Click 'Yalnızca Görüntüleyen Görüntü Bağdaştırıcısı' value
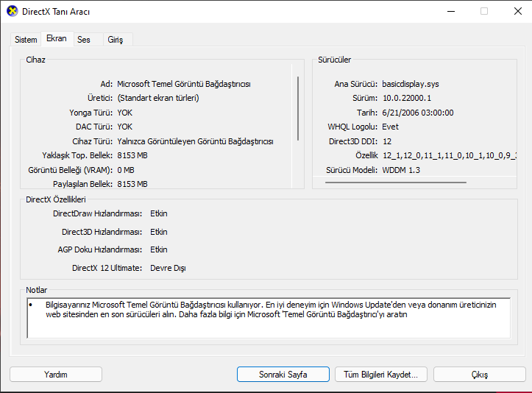The width and height of the screenshot is (532, 393). [195, 141]
